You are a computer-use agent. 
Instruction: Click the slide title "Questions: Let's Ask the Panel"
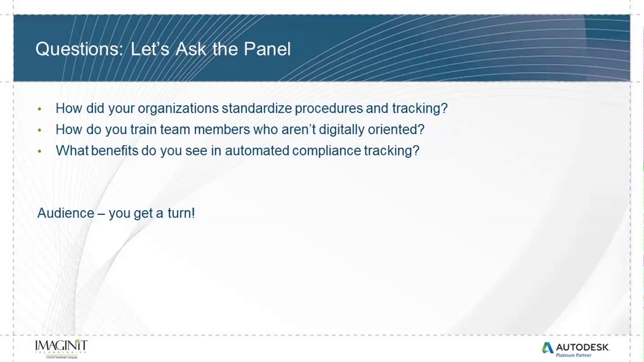coord(163,49)
